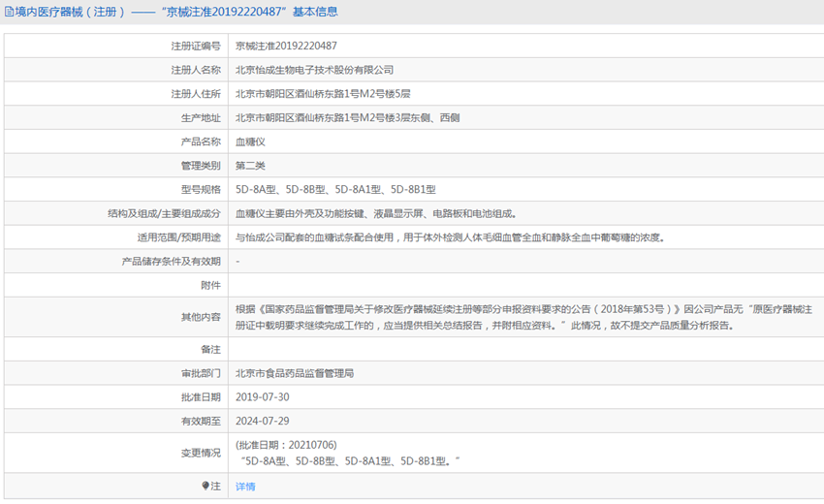Click the 变更情况 label
824x504 pixels.
pyautogui.click(x=201, y=453)
